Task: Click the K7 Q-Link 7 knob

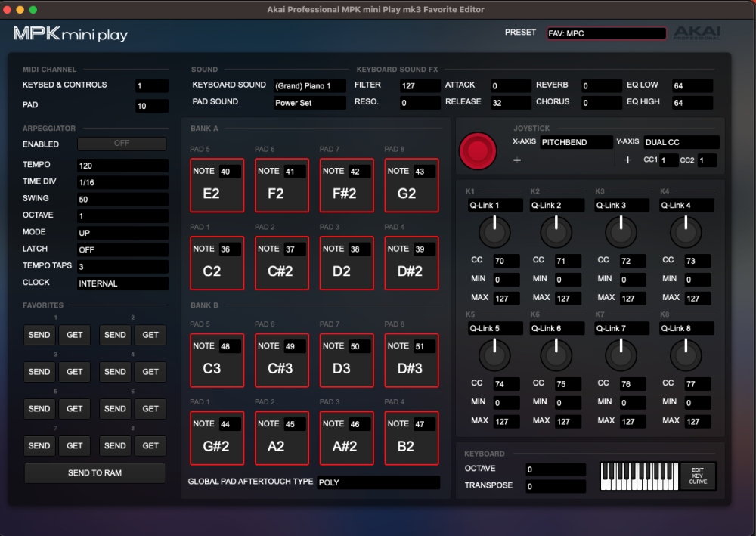Action: tap(622, 356)
